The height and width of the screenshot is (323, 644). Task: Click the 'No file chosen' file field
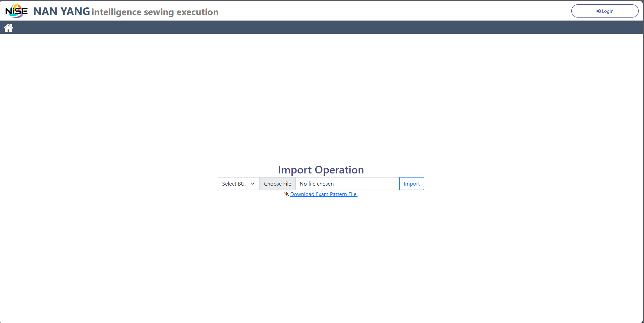click(347, 184)
